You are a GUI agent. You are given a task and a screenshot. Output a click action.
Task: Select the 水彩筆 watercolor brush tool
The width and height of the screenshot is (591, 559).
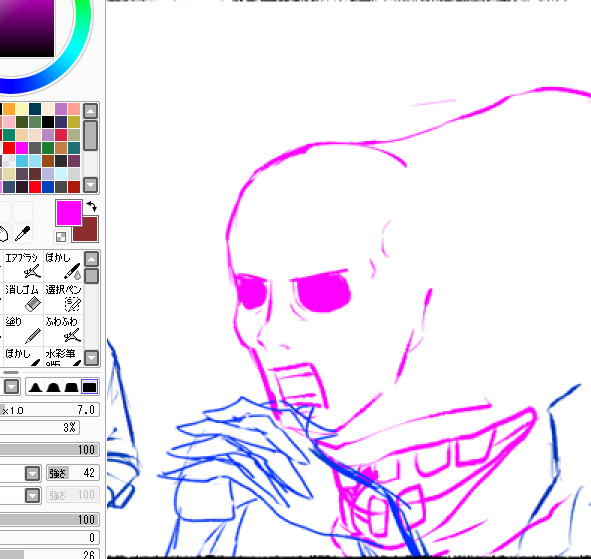click(63, 356)
